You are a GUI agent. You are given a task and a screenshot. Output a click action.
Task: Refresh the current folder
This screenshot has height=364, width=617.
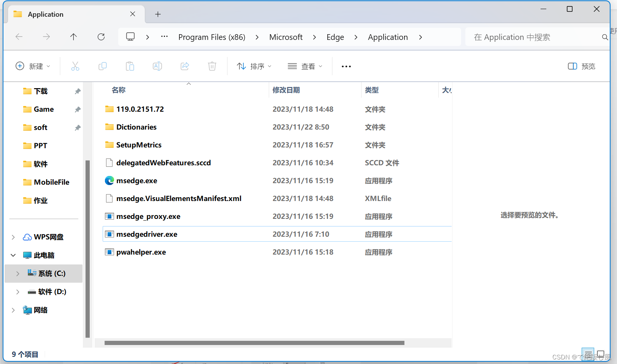click(101, 37)
